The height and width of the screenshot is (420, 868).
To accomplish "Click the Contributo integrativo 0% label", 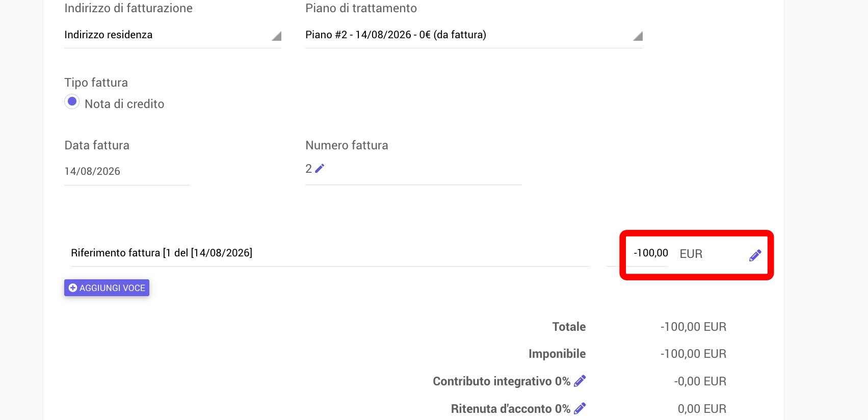I will point(502,381).
